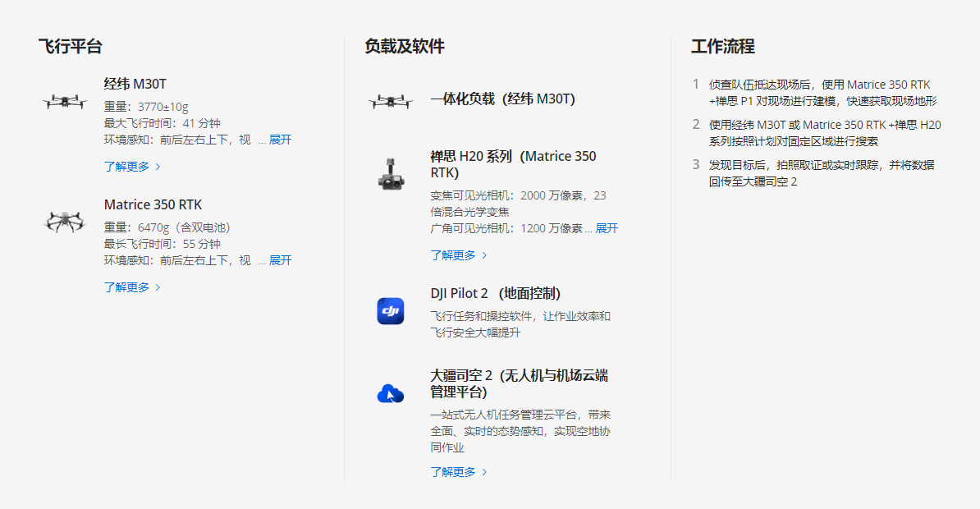
Task: Click the DJI Pilot 2 app icon
Action: coord(391,310)
